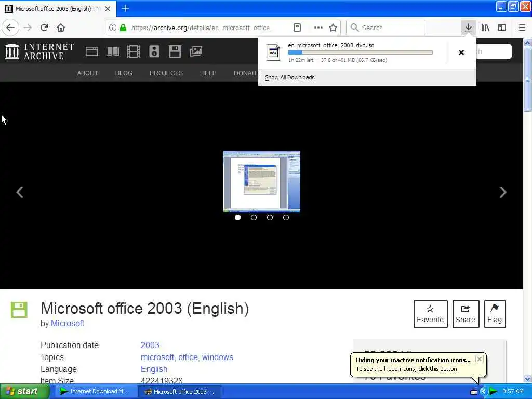Open the PROJECTS menu item
Image resolution: width=532 pixels, height=399 pixels.
tap(166, 73)
